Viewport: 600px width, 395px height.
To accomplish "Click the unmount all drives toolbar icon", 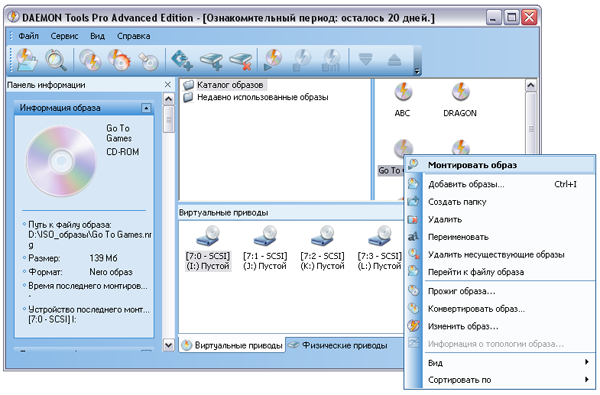I will (x=331, y=60).
